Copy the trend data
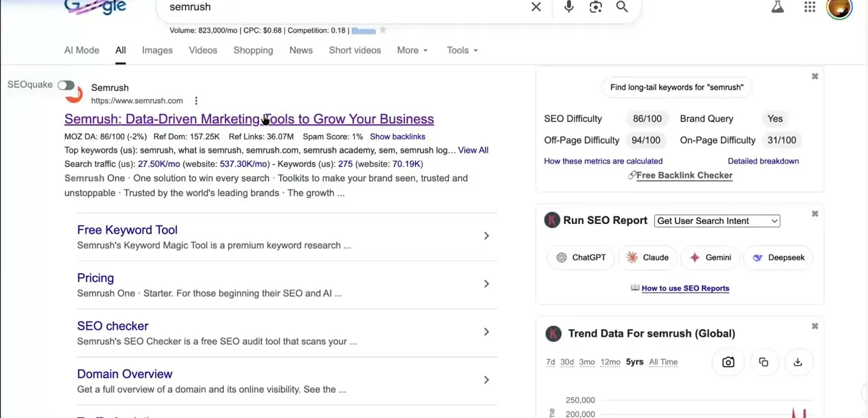The height and width of the screenshot is (418, 868). (x=764, y=362)
